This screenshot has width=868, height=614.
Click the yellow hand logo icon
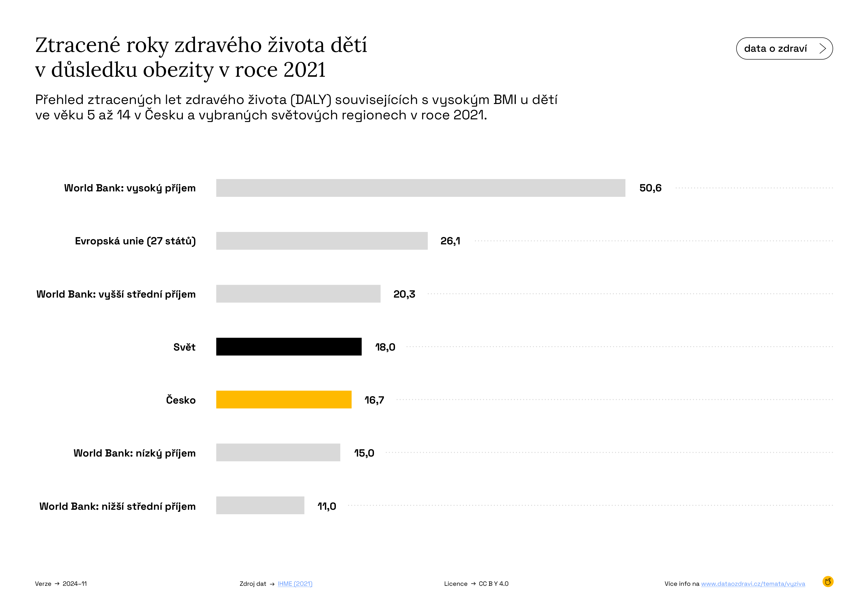pos(828,582)
